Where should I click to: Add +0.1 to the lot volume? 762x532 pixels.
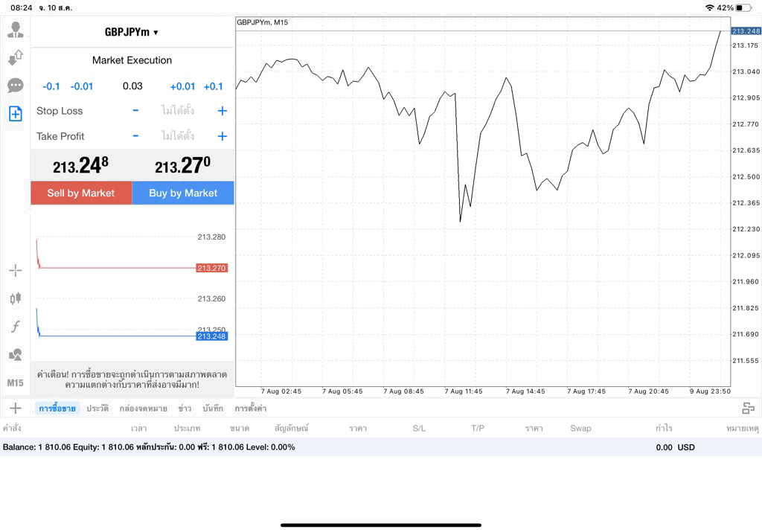click(214, 86)
